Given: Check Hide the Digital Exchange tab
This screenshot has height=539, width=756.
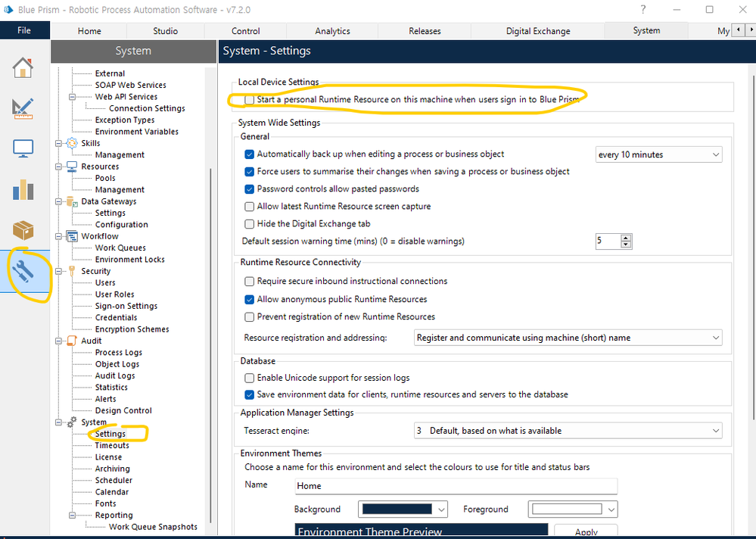Looking at the screenshot, I should tap(250, 224).
